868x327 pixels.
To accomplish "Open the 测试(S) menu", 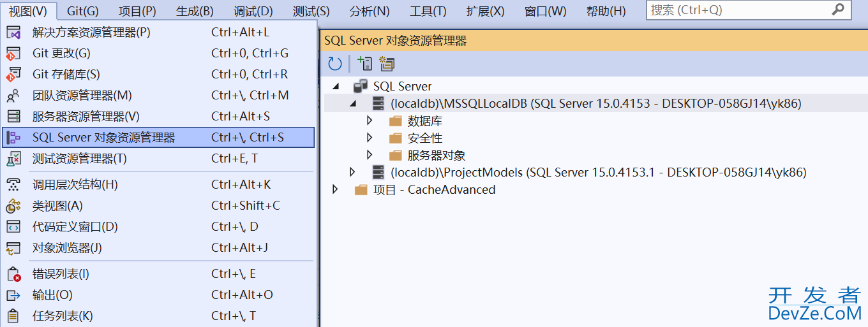I will pos(311,11).
